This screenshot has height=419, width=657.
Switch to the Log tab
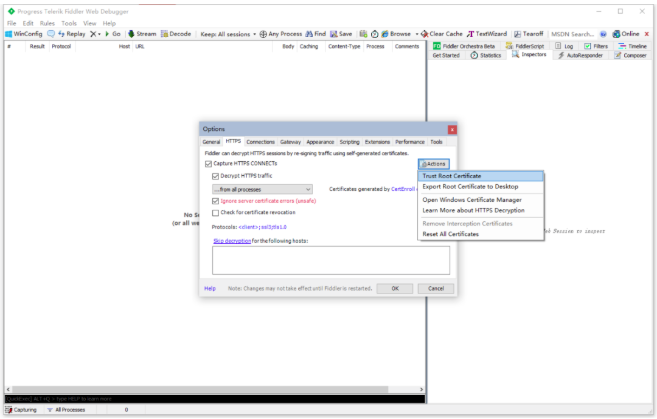click(564, 46)
